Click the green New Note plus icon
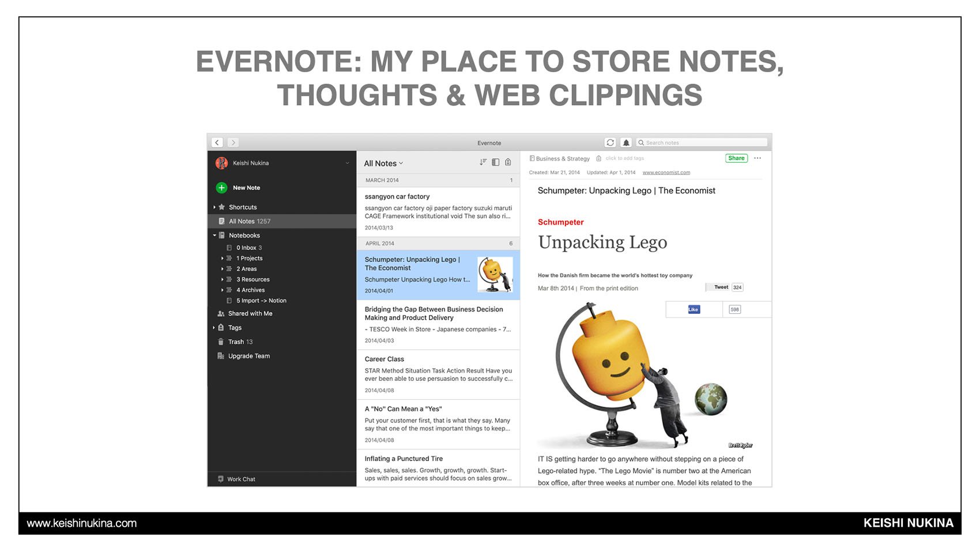Image resolution: width=980 pixels, height=551 pixels. (221, 188)
